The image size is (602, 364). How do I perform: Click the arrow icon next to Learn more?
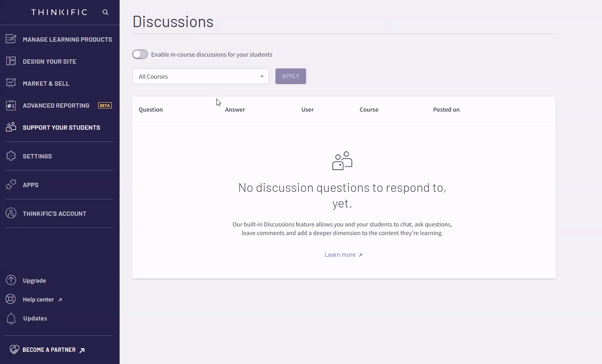point(360,255)
